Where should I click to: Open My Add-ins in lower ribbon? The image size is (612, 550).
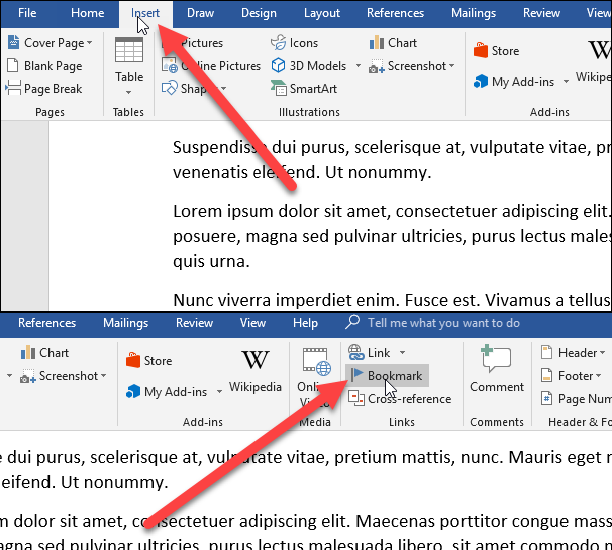click(166, 391)
